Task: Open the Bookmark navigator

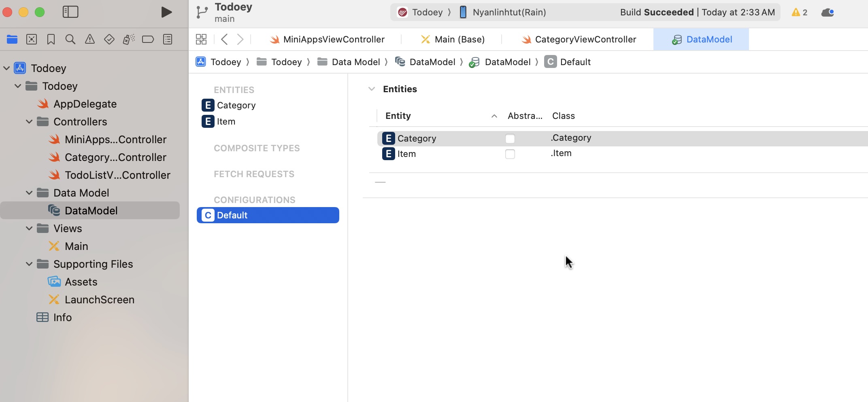Action: 51,39
